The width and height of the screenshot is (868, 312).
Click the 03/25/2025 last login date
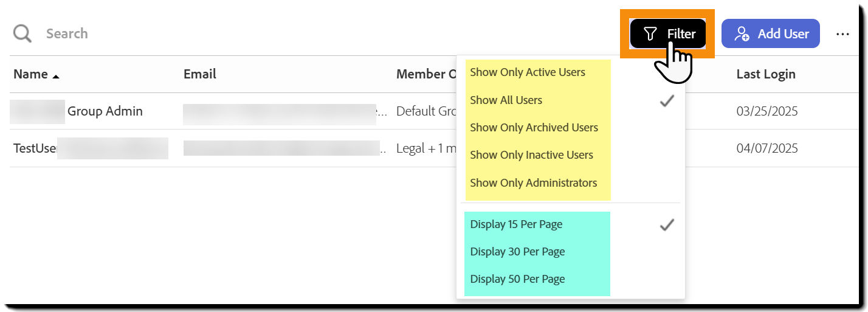(x=767, y=111)
